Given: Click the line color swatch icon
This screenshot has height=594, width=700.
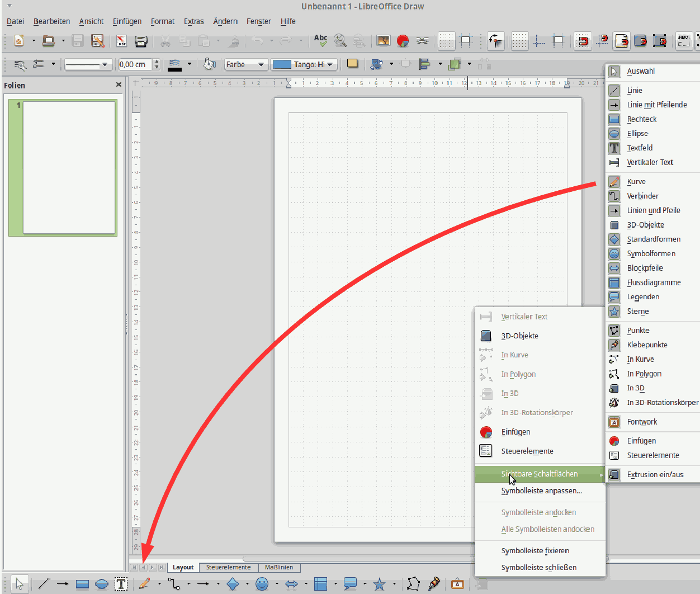Looking at the screenshot, I should (174, 64).
